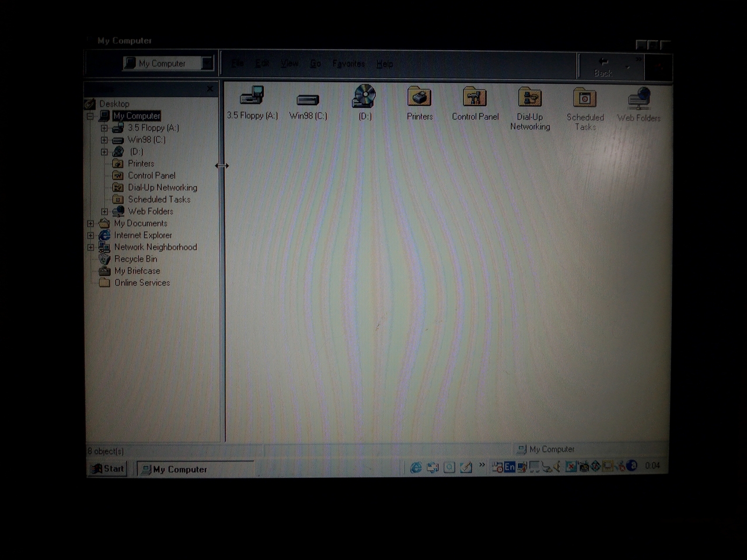Collapse the My Computer tree branch
The image size is (747, 560).
(x=92, y=116)
